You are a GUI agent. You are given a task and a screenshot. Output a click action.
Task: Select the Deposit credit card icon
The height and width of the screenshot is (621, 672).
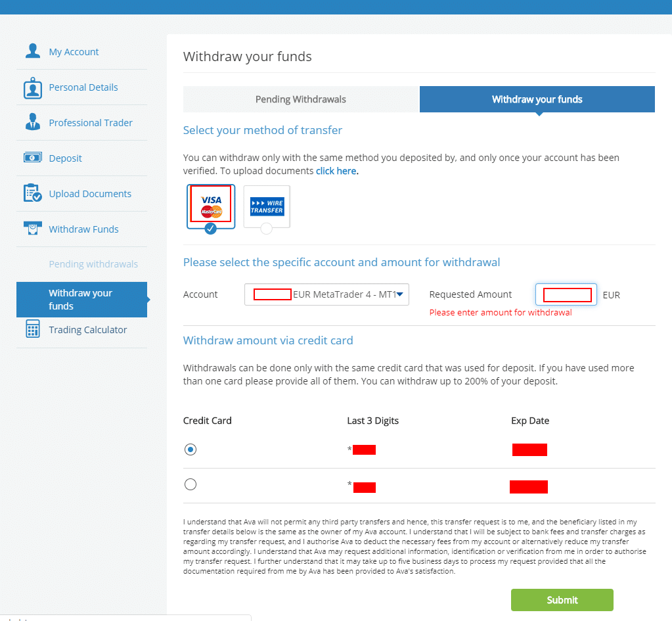pos(32,158)
